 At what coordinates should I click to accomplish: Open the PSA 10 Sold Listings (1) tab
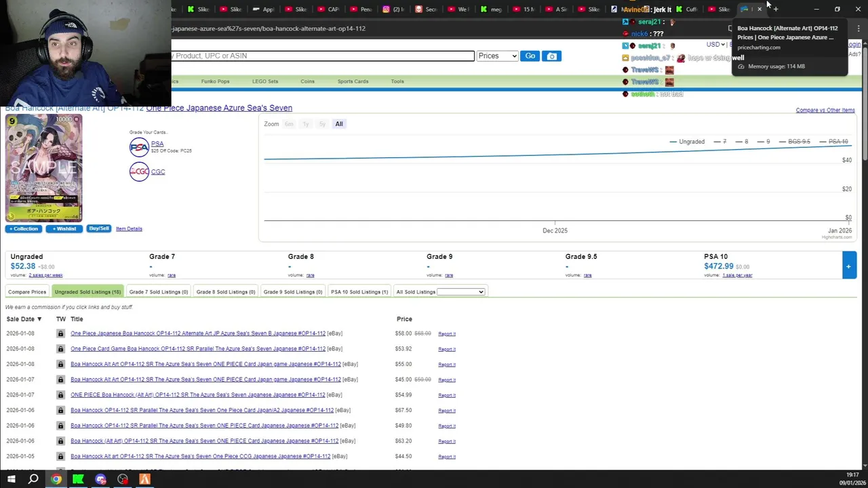pos(359,292)
